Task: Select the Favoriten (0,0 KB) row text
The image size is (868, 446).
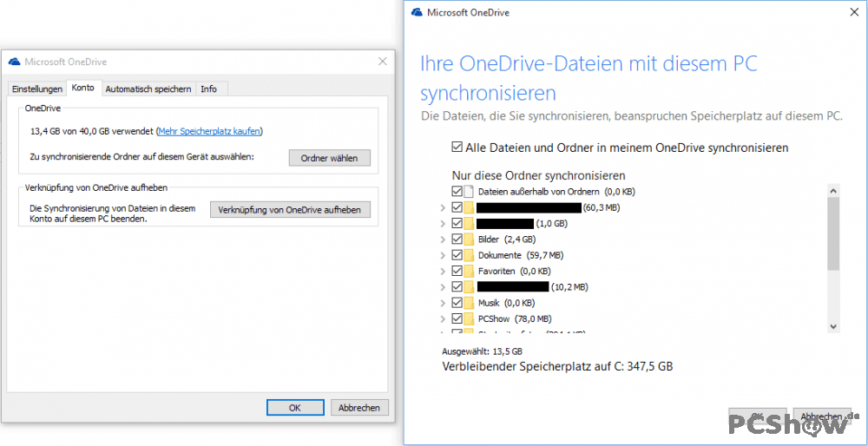Action: coord(514,271)
